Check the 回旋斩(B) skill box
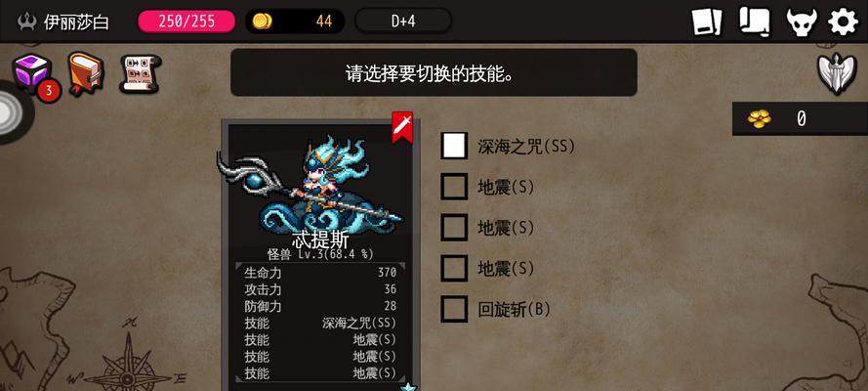Screen dimensions: 868x391 [454, 309]
